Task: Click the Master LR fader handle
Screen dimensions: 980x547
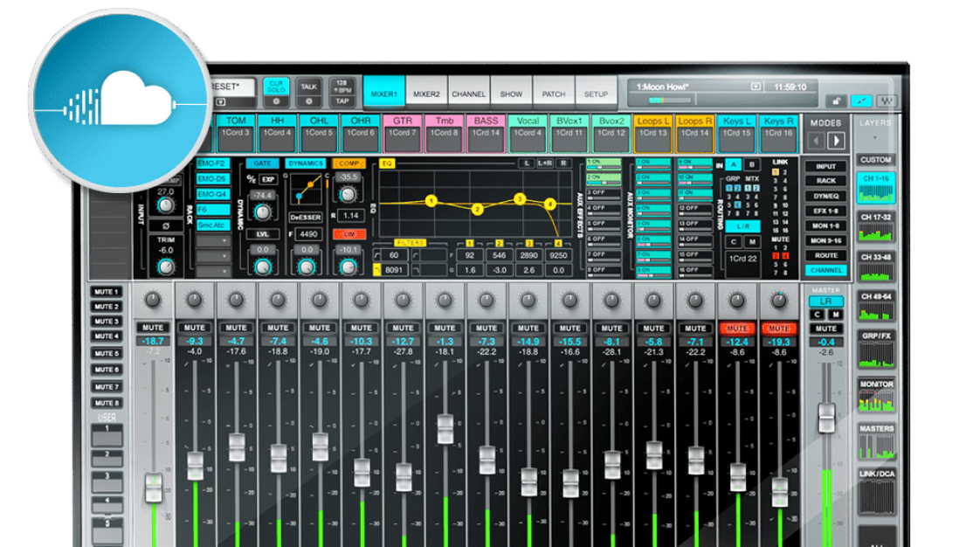Action: point(825,417)
